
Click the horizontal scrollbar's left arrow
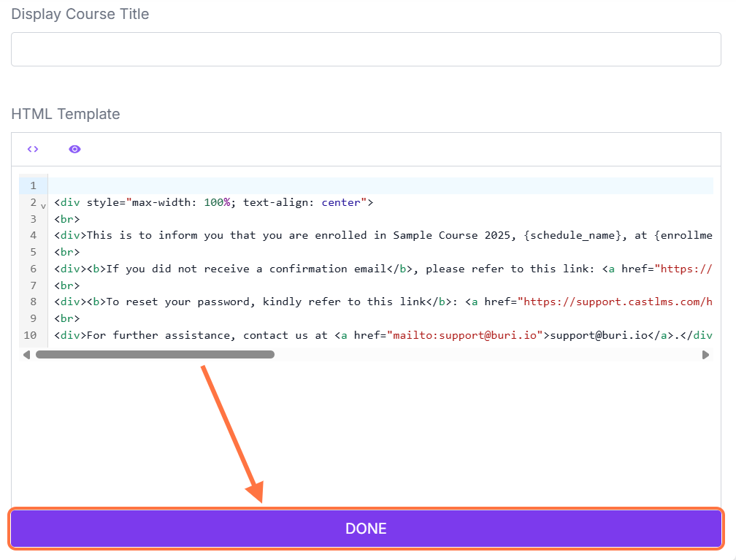pos(27,355)
